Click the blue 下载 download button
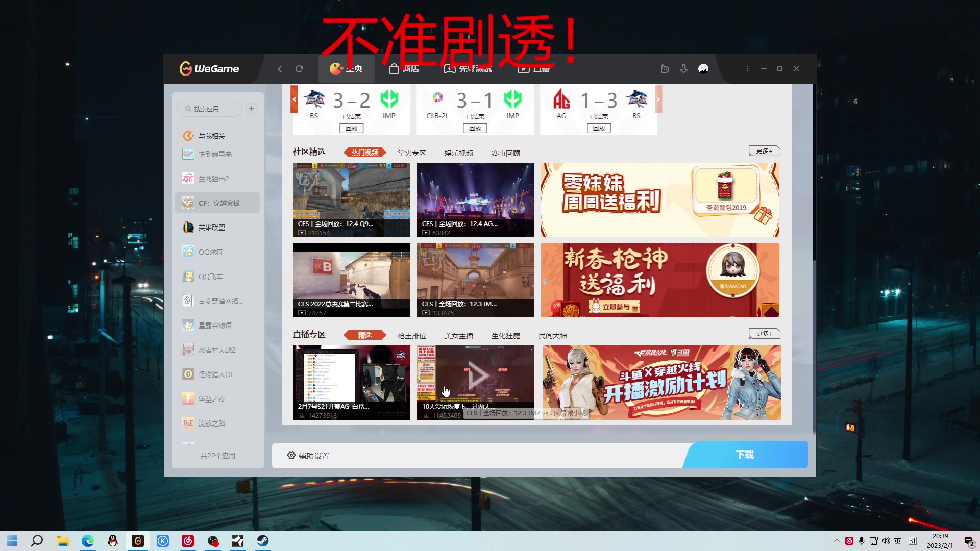This screenshot has width=980, height=551. click(745, 454)
